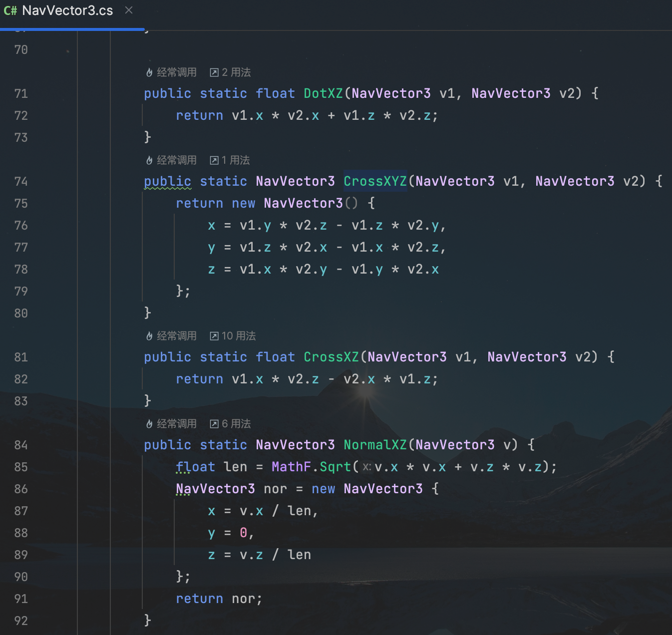Screen dimensions: 672x635
Task: Click the usages arrow icon next to '1 用法'
Action: tap(214, 161)
